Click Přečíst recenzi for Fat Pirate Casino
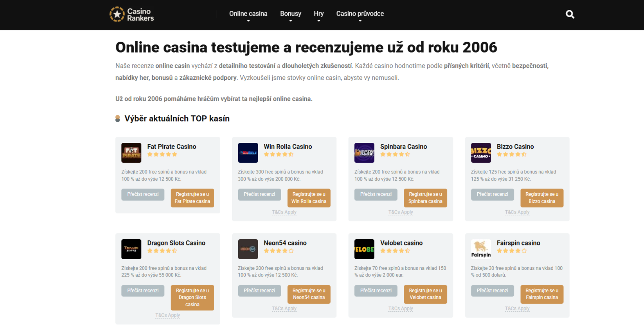 tap(142, 194)
